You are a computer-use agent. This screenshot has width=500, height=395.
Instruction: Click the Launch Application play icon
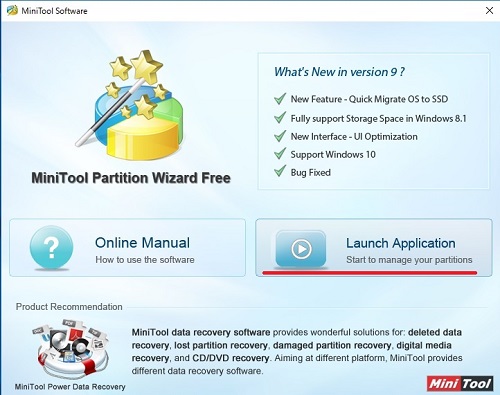(x=301, y=249)
